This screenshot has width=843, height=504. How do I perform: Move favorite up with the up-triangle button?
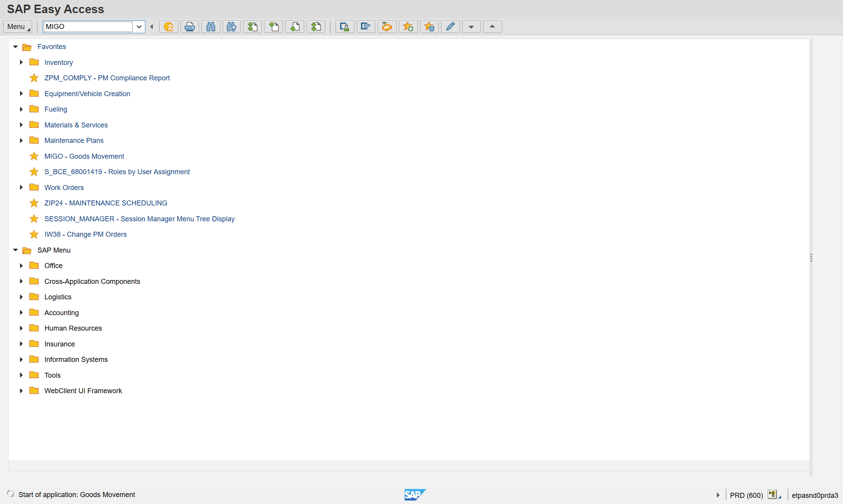pos(492,27)
